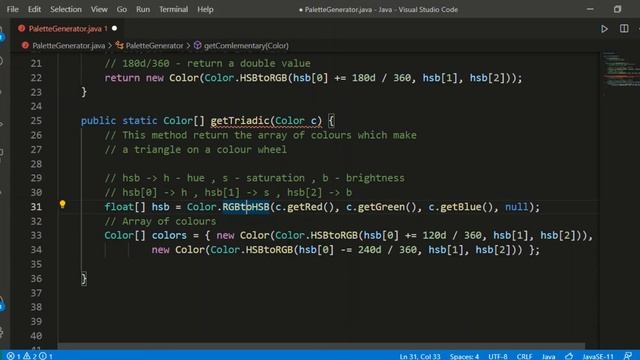Viewport: 640px width, 360px height.
Task: Open the Edit menu
Action: 34,9
